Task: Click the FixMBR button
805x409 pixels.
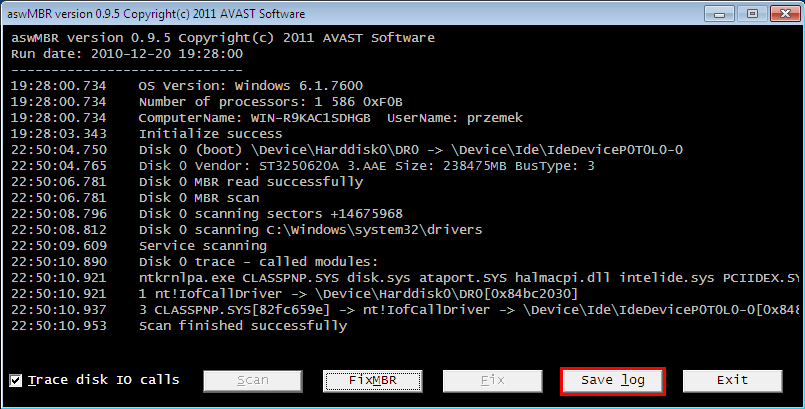Action: pyautogui.click(x=373, y=381)
